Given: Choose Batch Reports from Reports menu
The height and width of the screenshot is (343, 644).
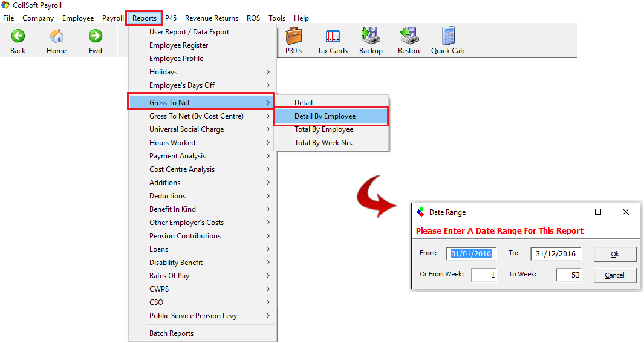Looking at the screenshot, I should pyautogui.click(x=172, y=333).
